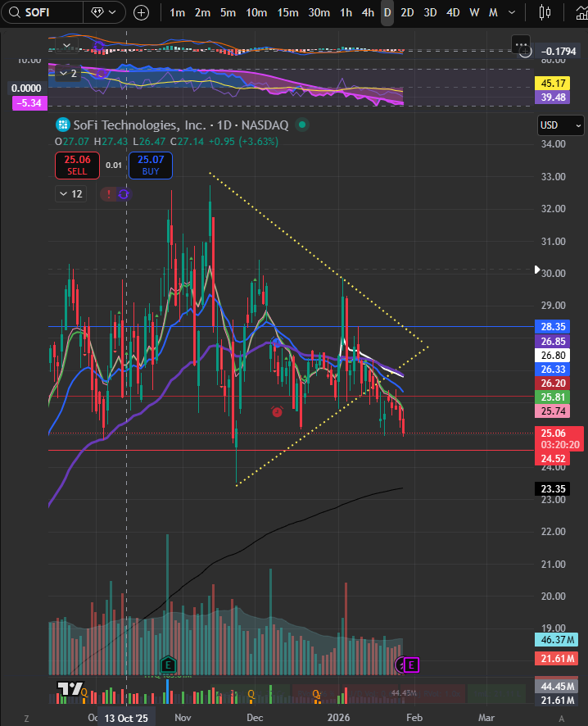Open the Indicators icon at the toolbar edge
This screenshot has width=588, height=726.
(x=582, y=12)
